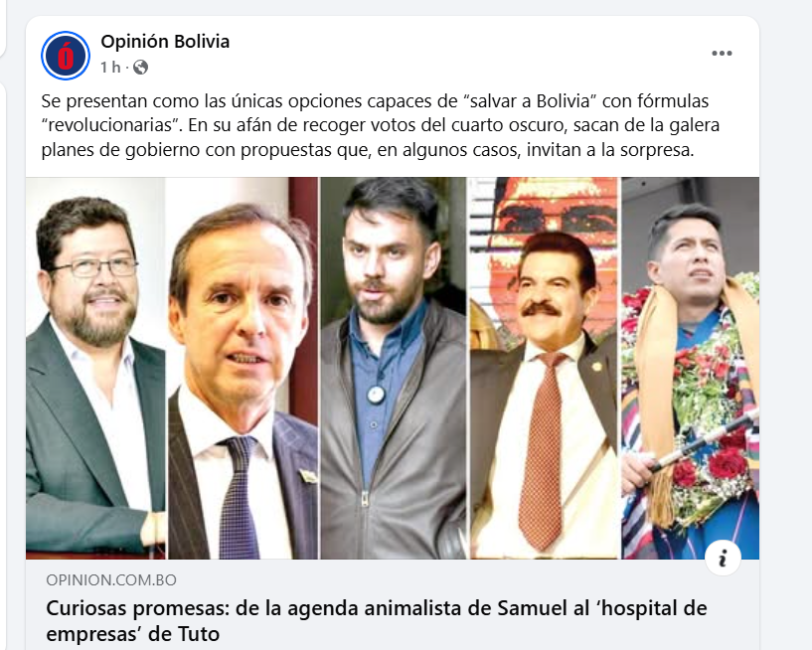Open photo panel of mustached man, red tie
Screen dimensions: 812x650
545,368
